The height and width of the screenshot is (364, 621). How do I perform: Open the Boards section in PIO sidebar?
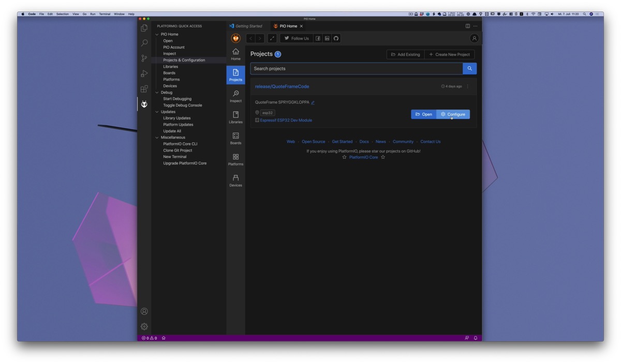[235, 138]
